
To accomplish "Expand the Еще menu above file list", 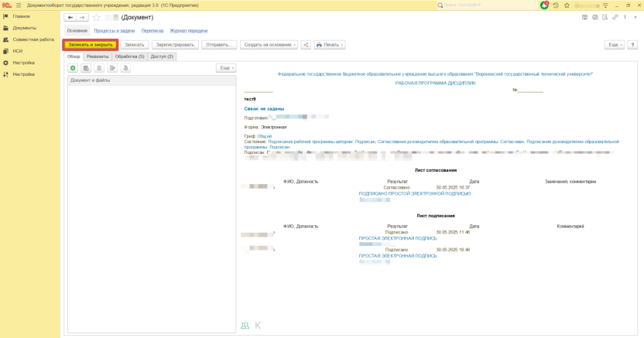I will (226, 68).
